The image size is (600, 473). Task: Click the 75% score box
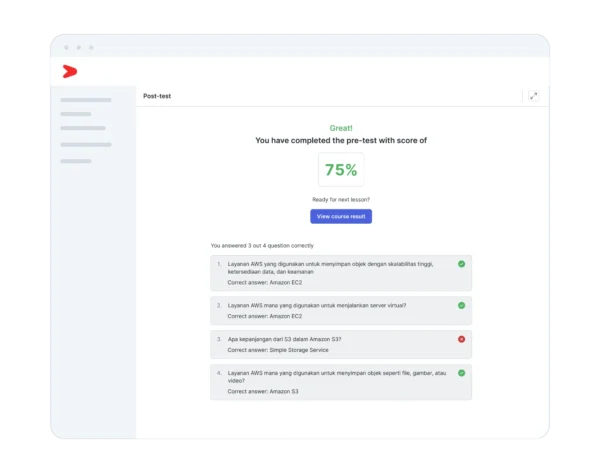[x=340, y=170]
